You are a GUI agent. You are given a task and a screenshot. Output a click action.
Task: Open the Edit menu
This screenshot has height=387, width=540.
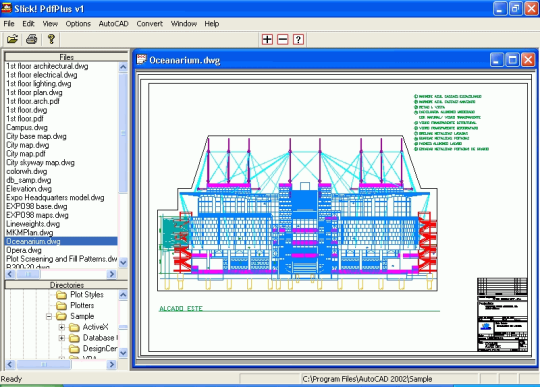point(28,24)
